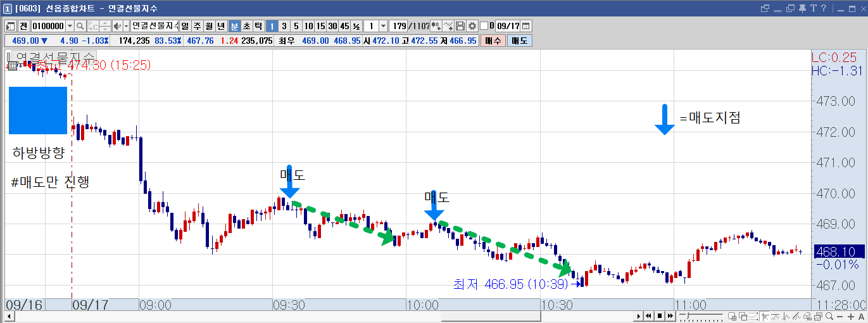
Task: Click the 매수 buy button
Action: 493,41
